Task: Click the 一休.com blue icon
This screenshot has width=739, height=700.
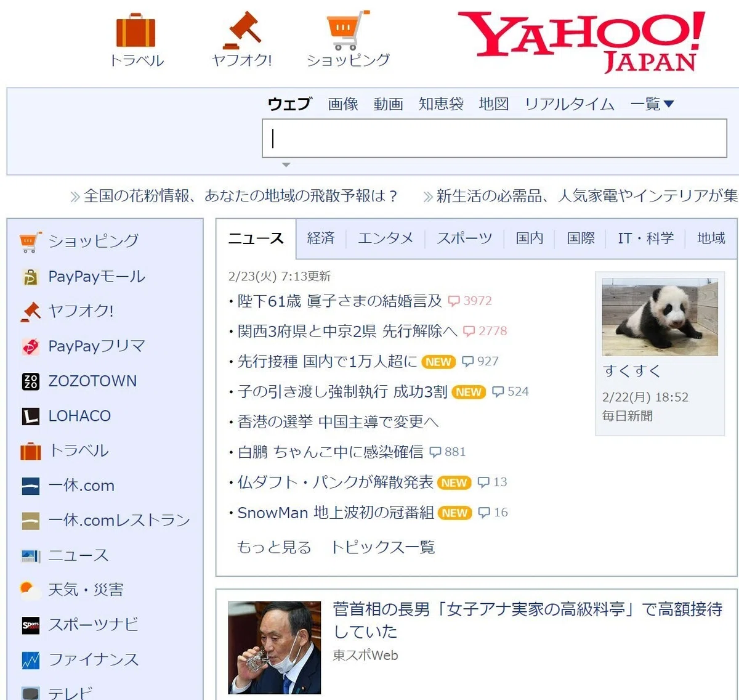Action: (30, 486)
